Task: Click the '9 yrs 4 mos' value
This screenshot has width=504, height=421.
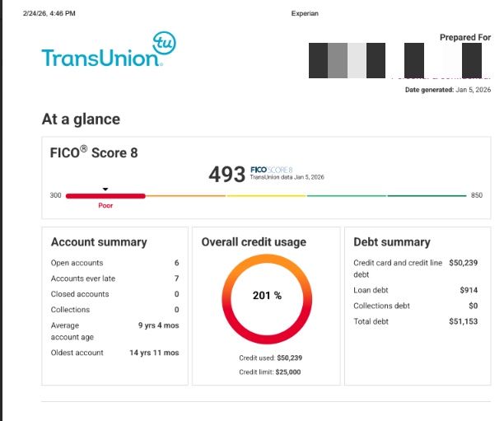Action: 158,325
